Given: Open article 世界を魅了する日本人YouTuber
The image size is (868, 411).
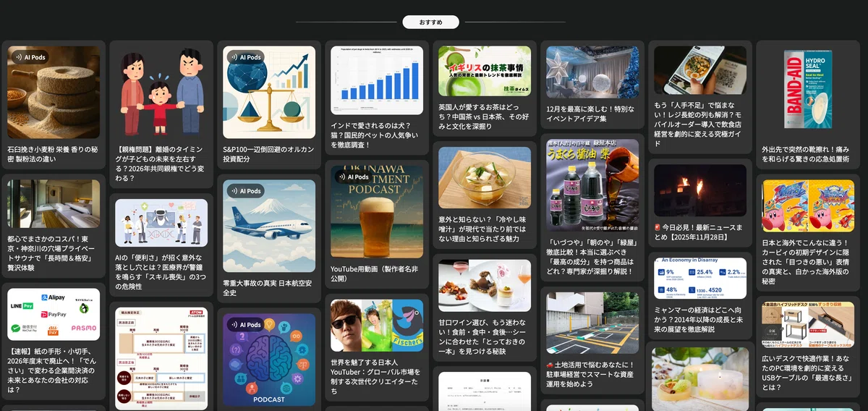Looking at the screenshot, I should 377,376.
